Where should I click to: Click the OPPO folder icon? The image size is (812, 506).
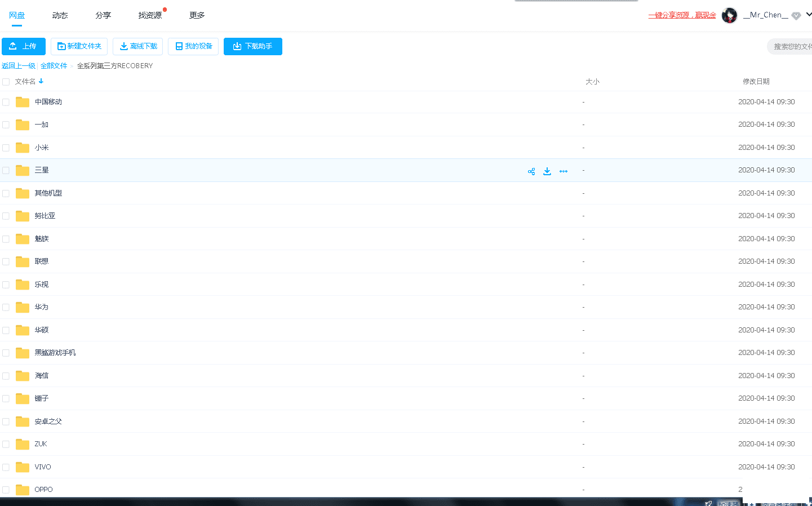(23, 490)
